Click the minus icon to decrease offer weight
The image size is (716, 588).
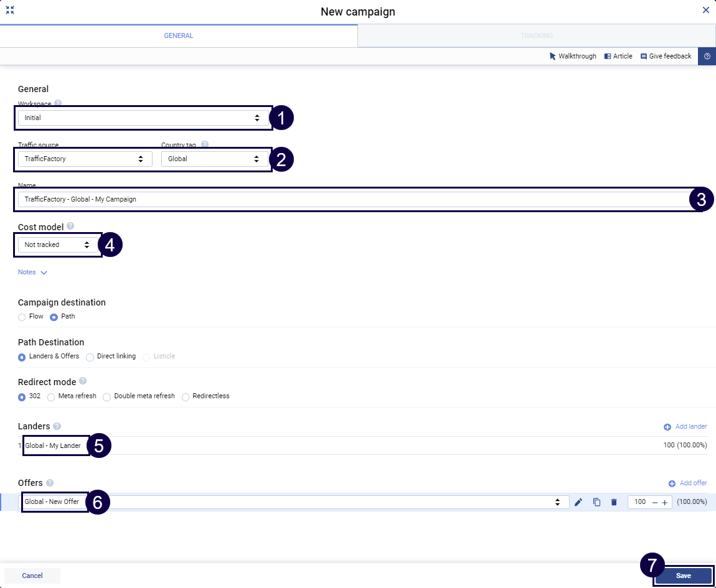coord(654,502)
